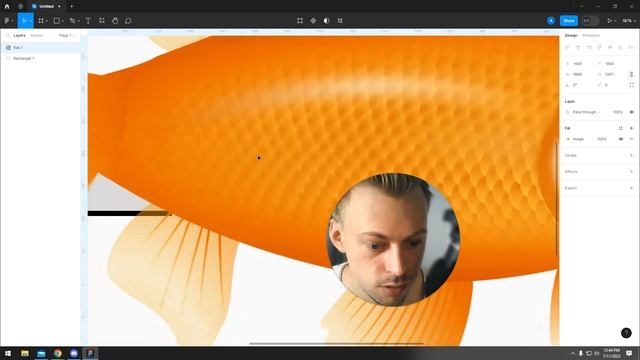This screenshot has height=360, width=640.
Task: Open the zoom percentage dropdown
Action: pos(629,20)
